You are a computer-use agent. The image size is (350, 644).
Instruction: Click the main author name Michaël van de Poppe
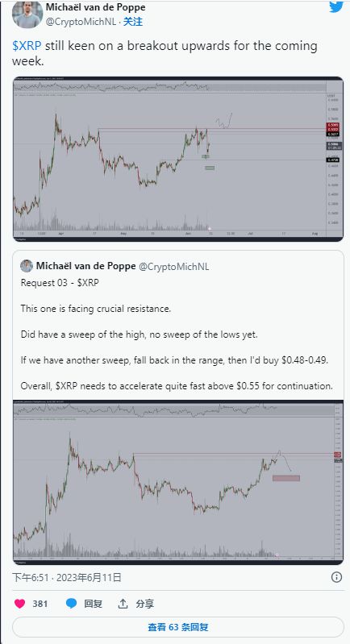coord(95,7)
